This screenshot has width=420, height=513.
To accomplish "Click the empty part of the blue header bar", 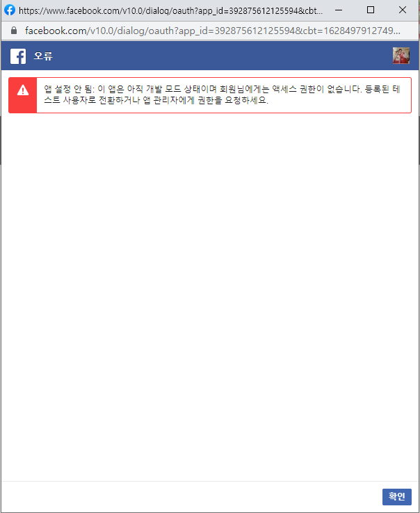I will coord(223,56).
